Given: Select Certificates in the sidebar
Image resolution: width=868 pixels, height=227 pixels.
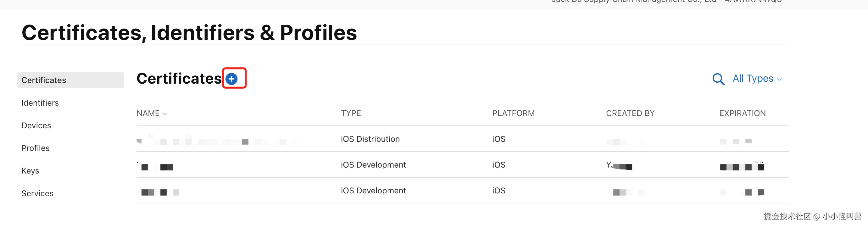Looking at the screenshot, I should (44, 80).
